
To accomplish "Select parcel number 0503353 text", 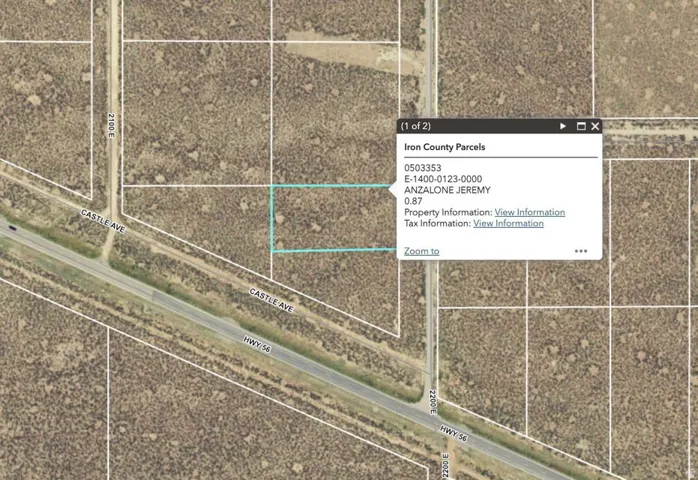I will point(423,168).
